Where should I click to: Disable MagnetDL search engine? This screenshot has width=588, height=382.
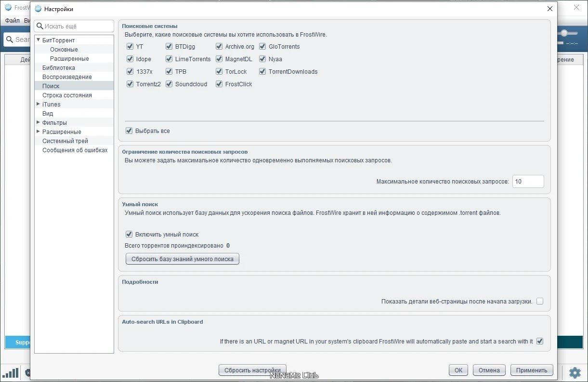click(x=219, y=59)
